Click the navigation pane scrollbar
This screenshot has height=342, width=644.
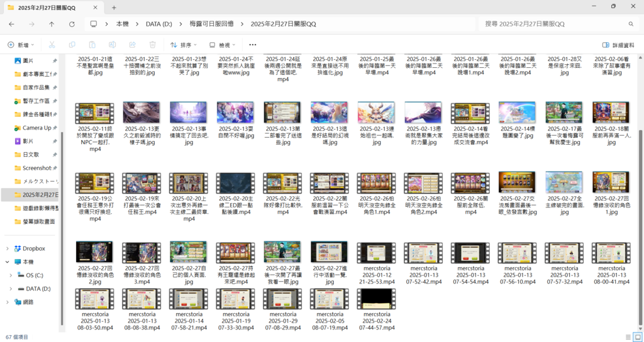62,228
